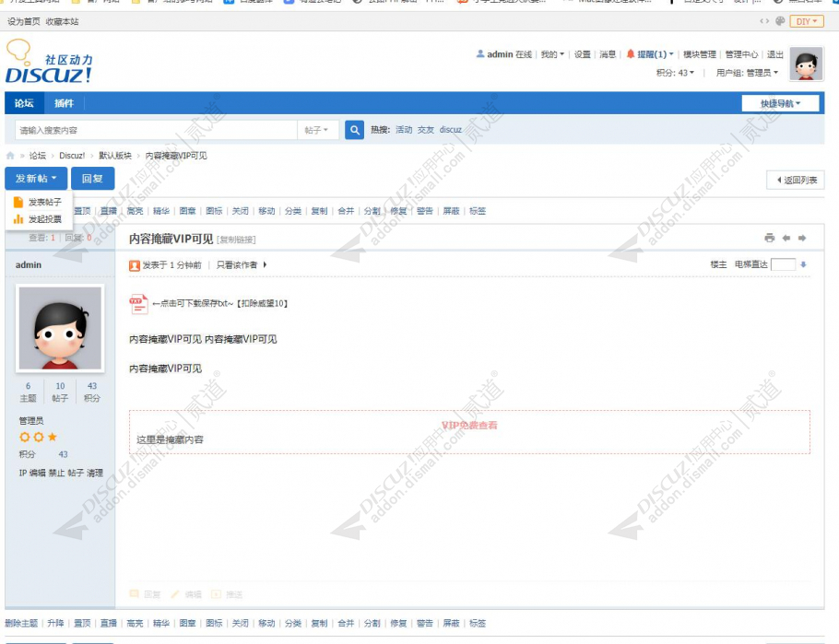The width and height of the screenshot is (839, 644).
Task: Click the width toggle arrows icon near DIY
Action: [x=764, y=21]
